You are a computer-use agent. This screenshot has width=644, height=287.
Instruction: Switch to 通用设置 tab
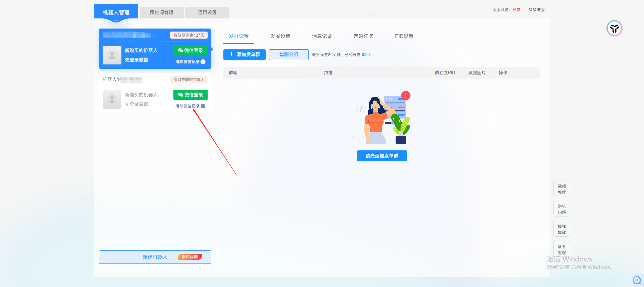[207, 12]
